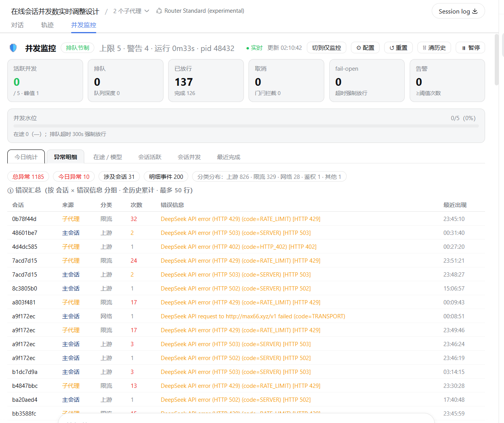Click the 排队 stat card

(x=126, y=80)
